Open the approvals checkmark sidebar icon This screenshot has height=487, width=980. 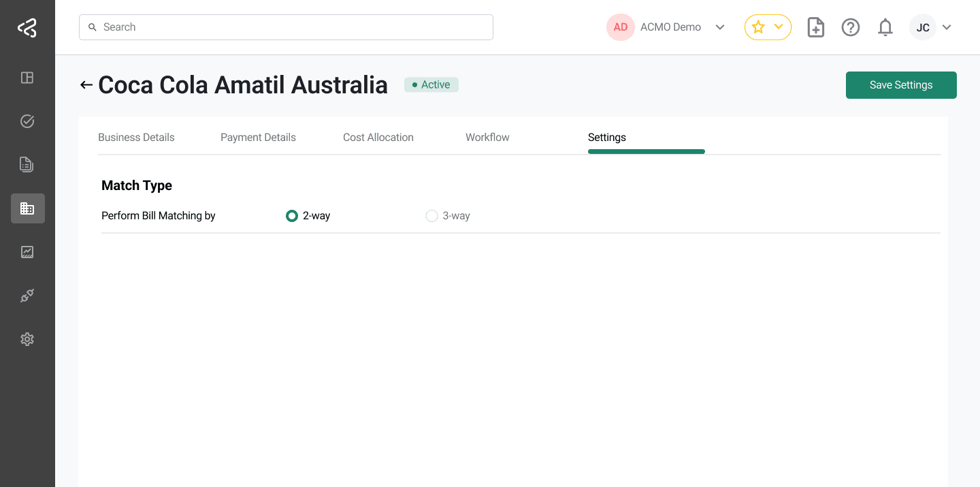(27, 121)
